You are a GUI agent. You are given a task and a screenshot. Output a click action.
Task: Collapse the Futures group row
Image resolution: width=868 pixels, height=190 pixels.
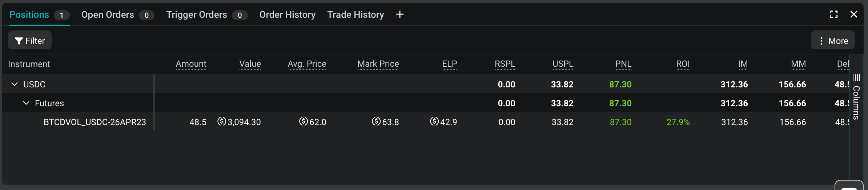pyautogui.click(x=26, y=103)
